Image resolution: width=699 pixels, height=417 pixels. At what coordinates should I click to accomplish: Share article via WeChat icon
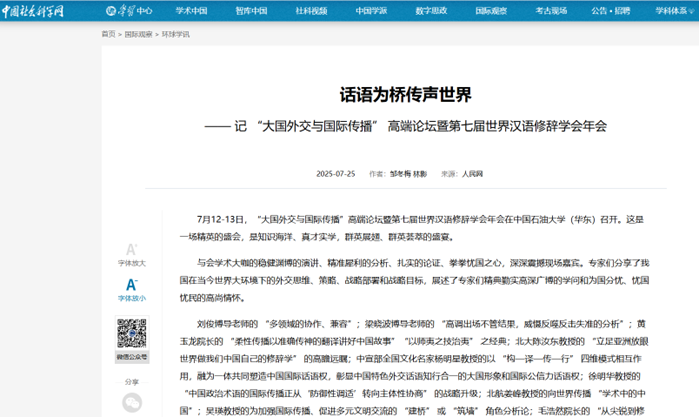[131, 402]
